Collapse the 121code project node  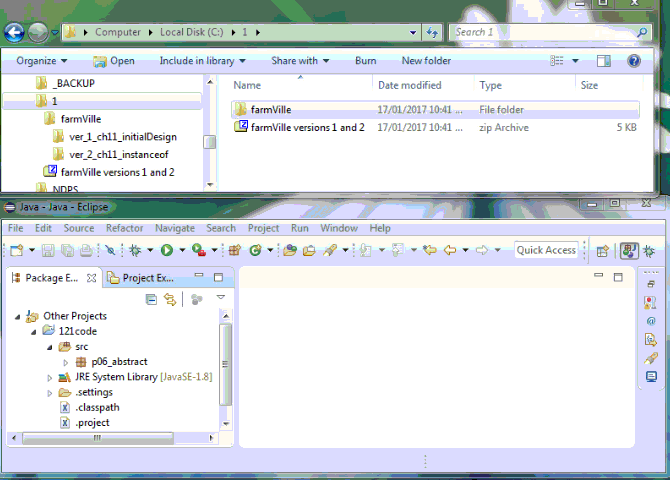pyautogui.click(x=34, y=332)
